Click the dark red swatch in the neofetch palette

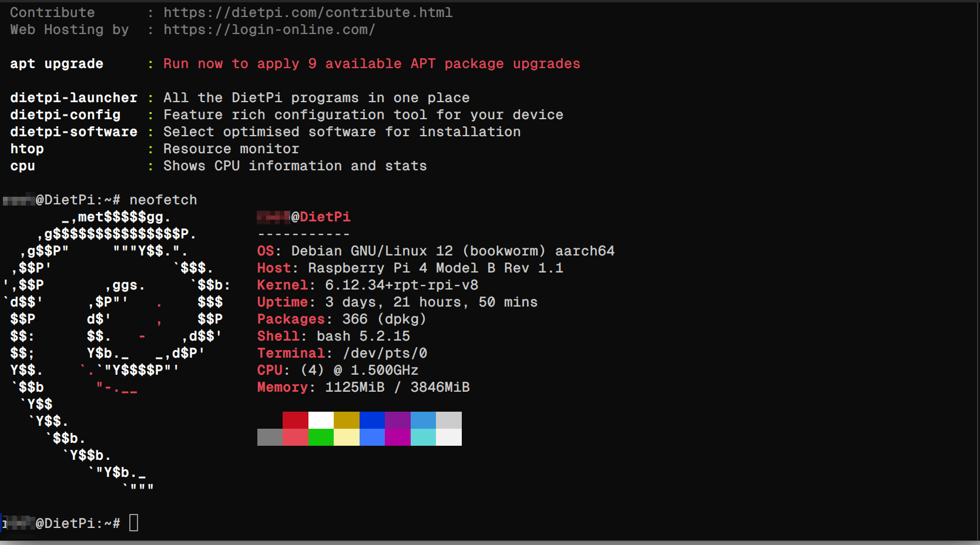click(x=296, y=420)
